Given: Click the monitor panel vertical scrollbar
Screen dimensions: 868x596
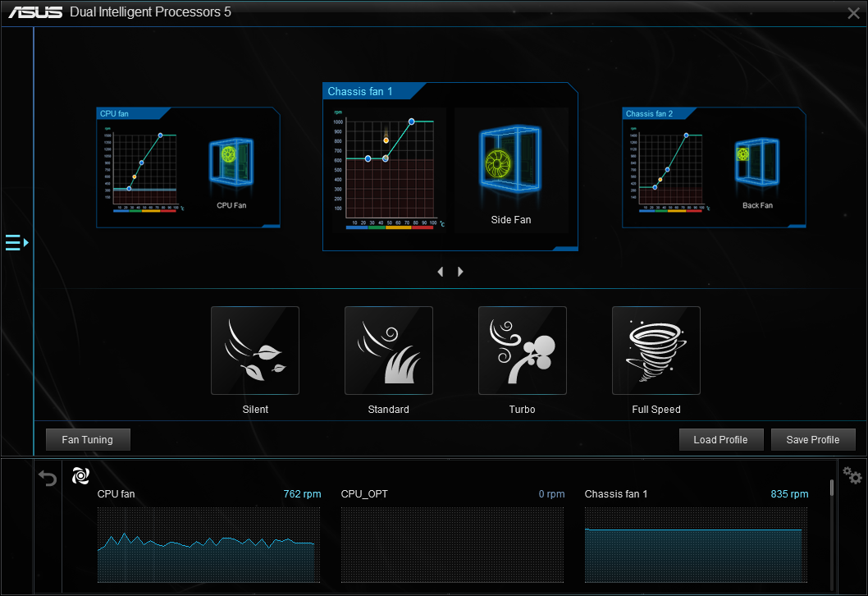Looking at the screenshot, I should [831, 488].
